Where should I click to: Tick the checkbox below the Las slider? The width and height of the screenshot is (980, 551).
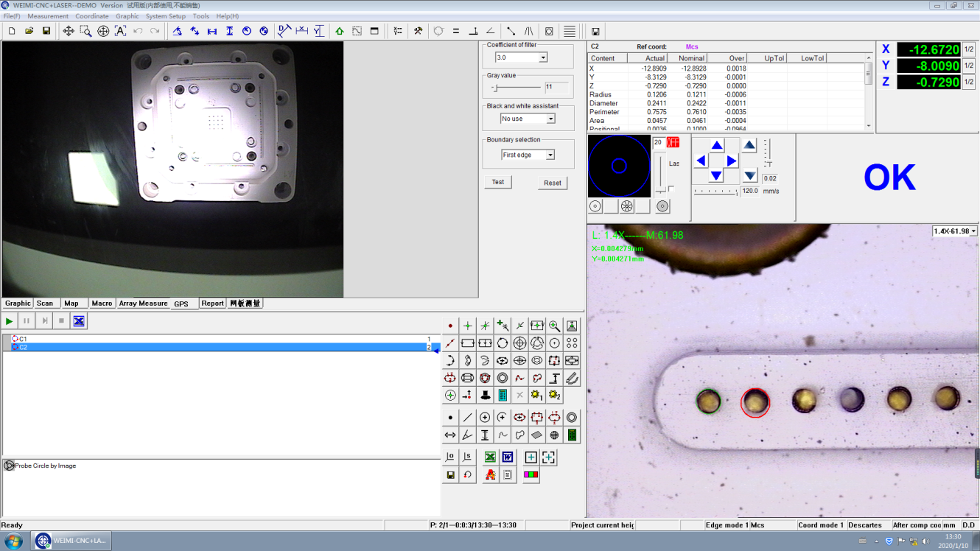coord(671,189)
